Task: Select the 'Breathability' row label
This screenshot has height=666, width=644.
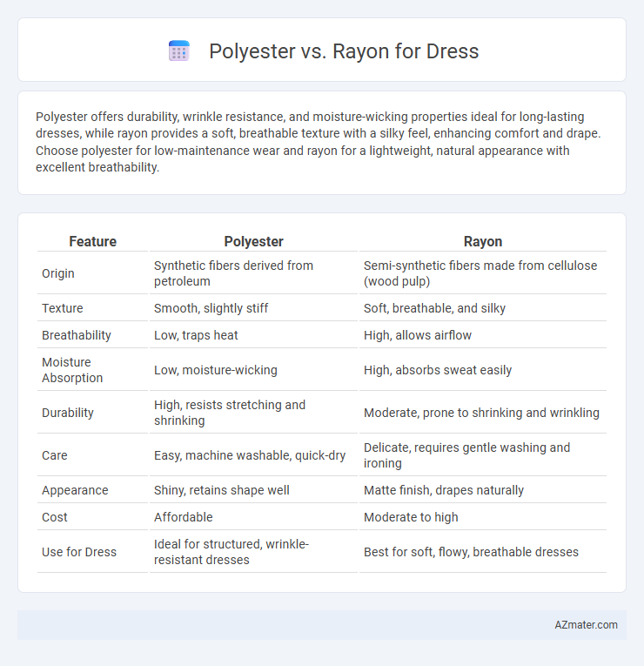Action: click(x=77, y=335)
